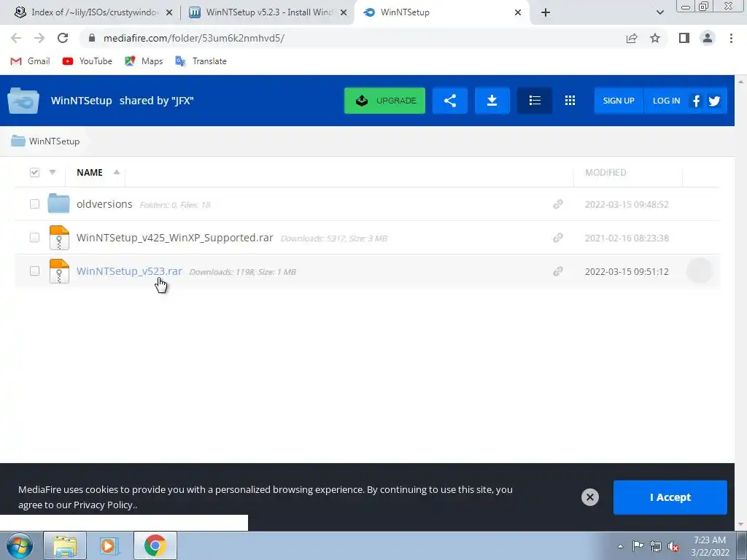Open File Explorer from taskbar
The height and width of the screenshot is (560, 747).
[65, 545]
